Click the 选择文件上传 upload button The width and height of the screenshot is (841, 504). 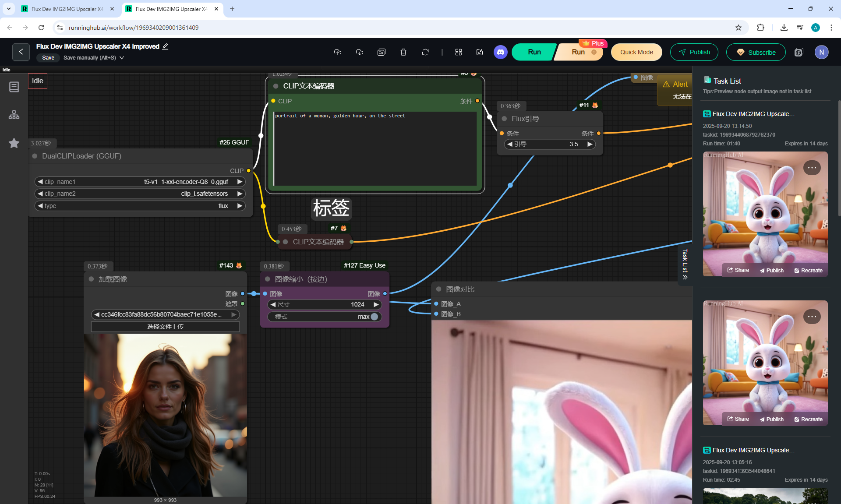[x=165, y=327]
